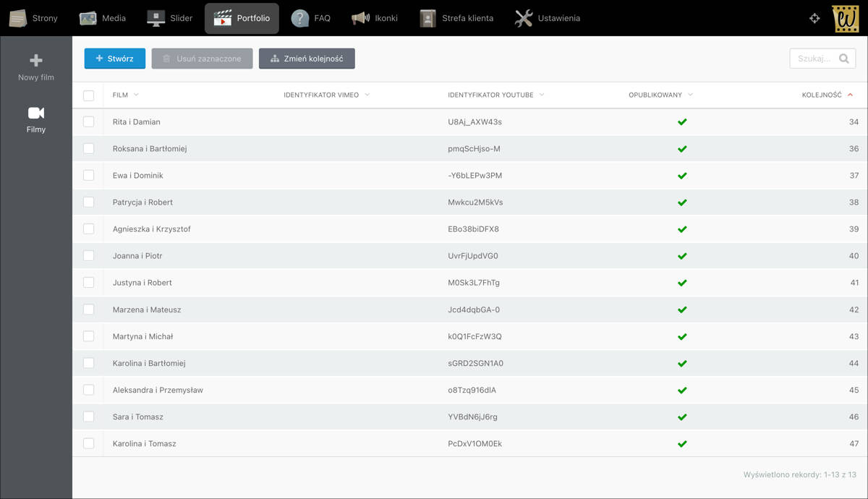Open Opublikowany column sort arrow
868x499 pixels.
pyautogui.click(x=690, y=95)
